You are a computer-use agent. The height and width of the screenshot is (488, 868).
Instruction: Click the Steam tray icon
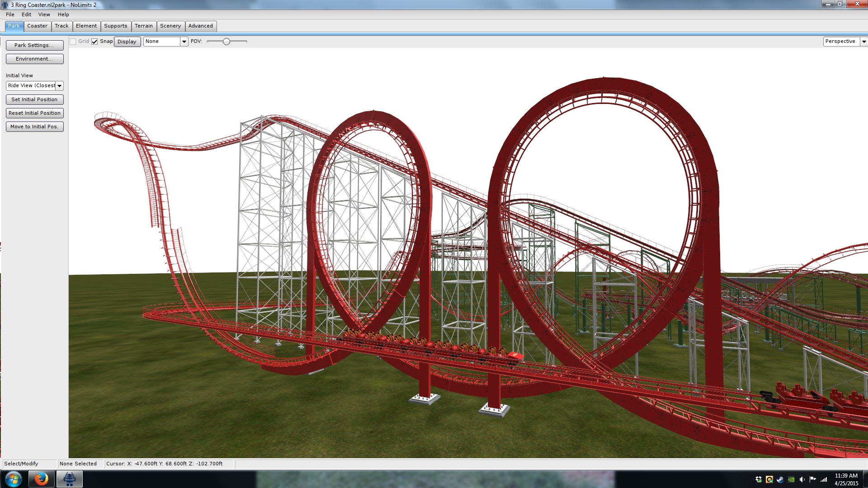[x=780, y=480]
